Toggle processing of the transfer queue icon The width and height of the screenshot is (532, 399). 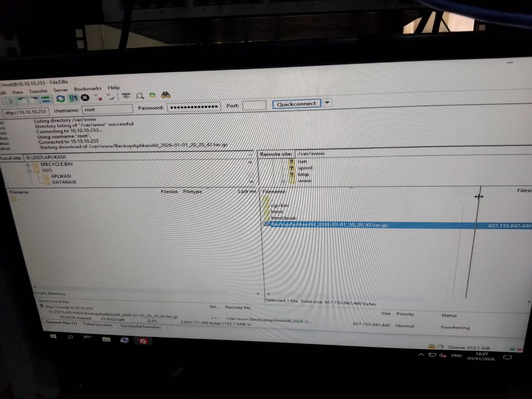click(x=73, y=98)
